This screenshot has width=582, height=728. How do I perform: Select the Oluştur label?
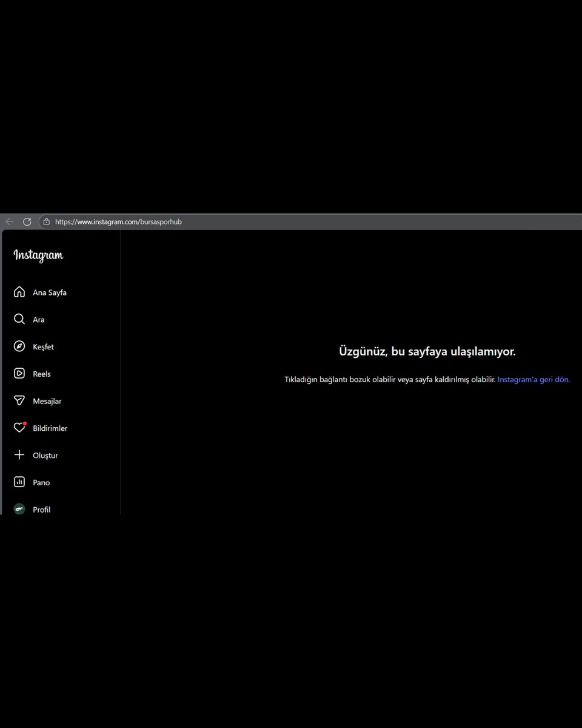click(x=45, y=456)
